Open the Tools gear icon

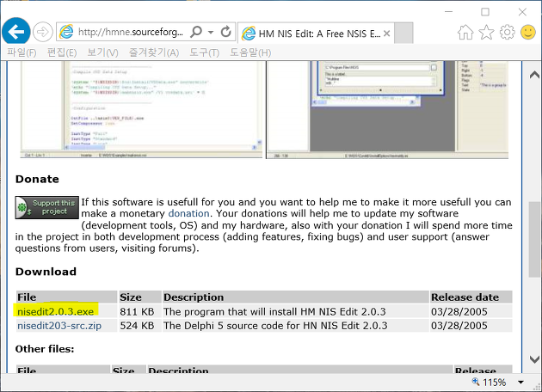tap(507, 33)
